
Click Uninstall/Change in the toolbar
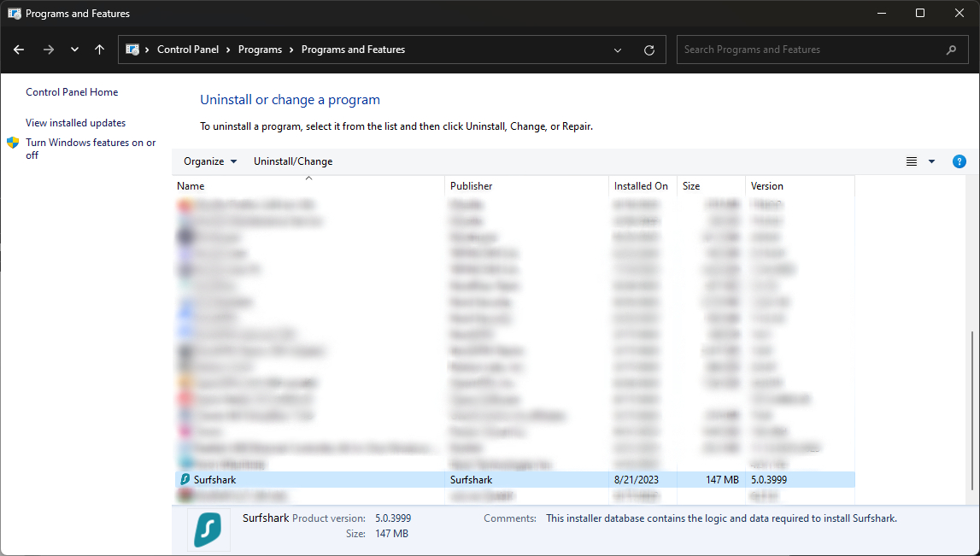[x=293, y=161]
